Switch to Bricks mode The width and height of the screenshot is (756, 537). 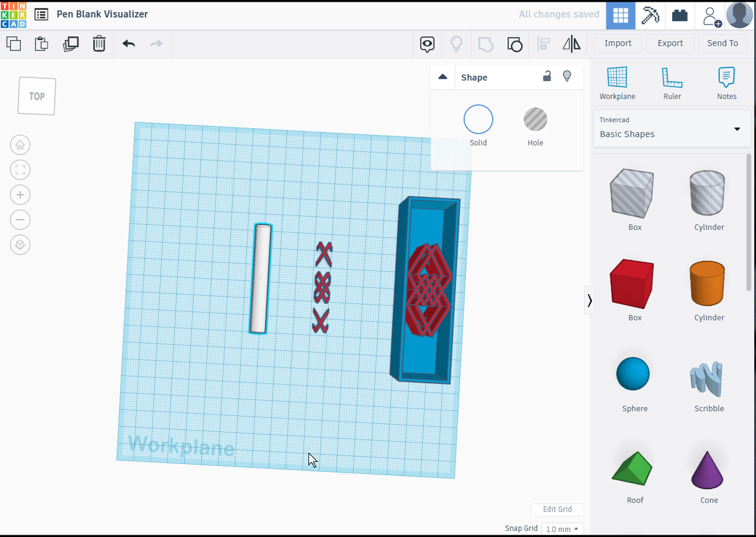point(680,15)
